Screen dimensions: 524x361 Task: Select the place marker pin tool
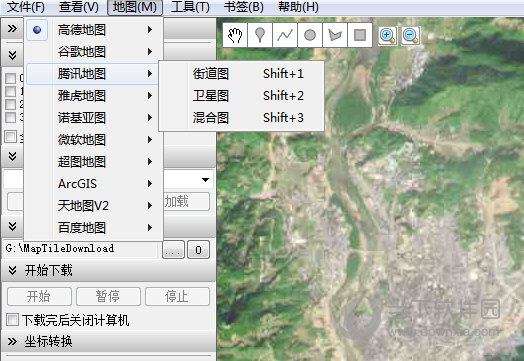[x=260, y=35]
